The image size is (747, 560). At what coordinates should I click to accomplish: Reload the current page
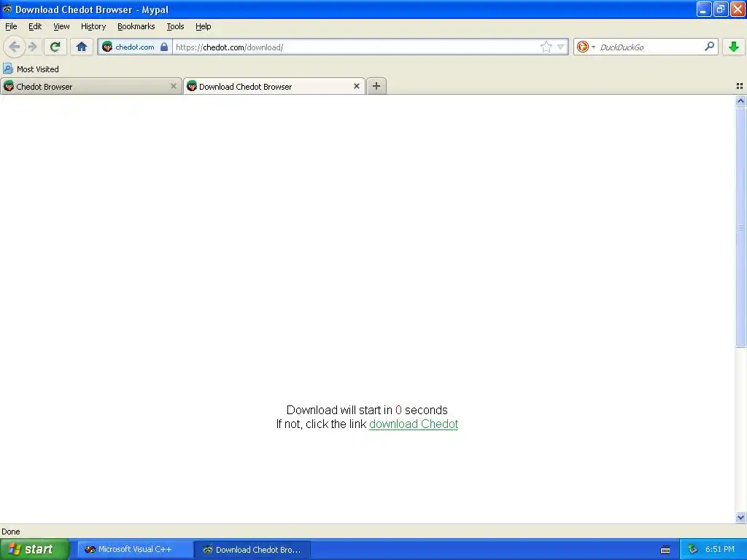pos(55,47)
